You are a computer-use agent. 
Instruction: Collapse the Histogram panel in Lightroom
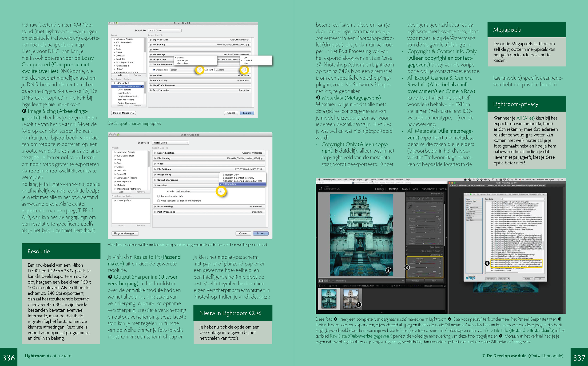(442, 194)
